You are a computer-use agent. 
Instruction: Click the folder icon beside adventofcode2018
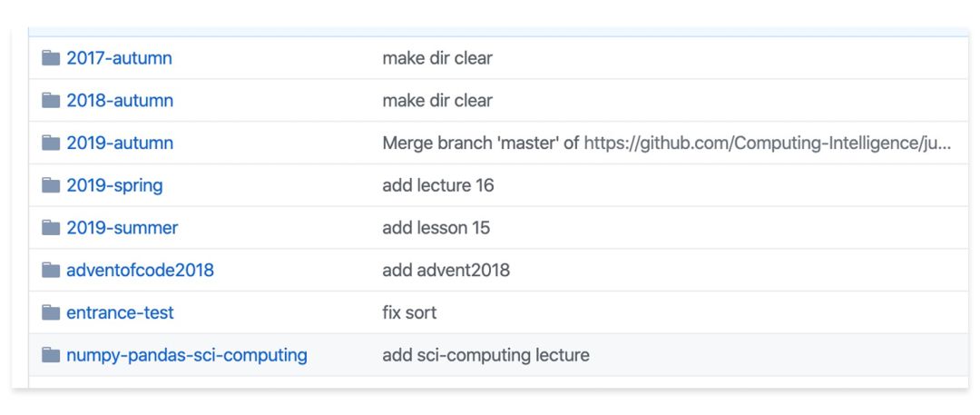point(51,270)
